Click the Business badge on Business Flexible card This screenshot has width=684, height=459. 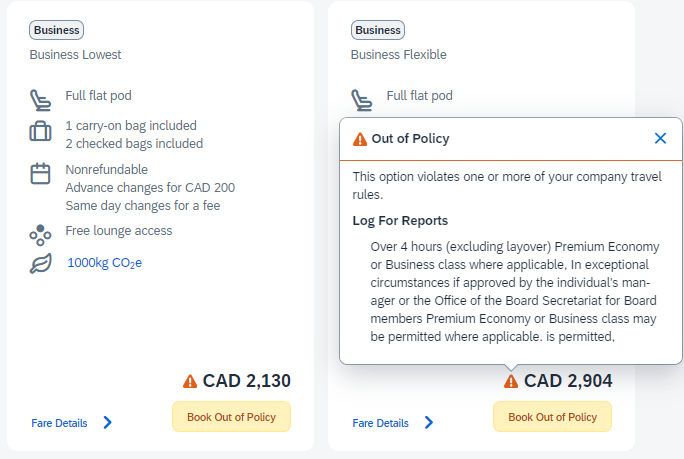[378, 30]
